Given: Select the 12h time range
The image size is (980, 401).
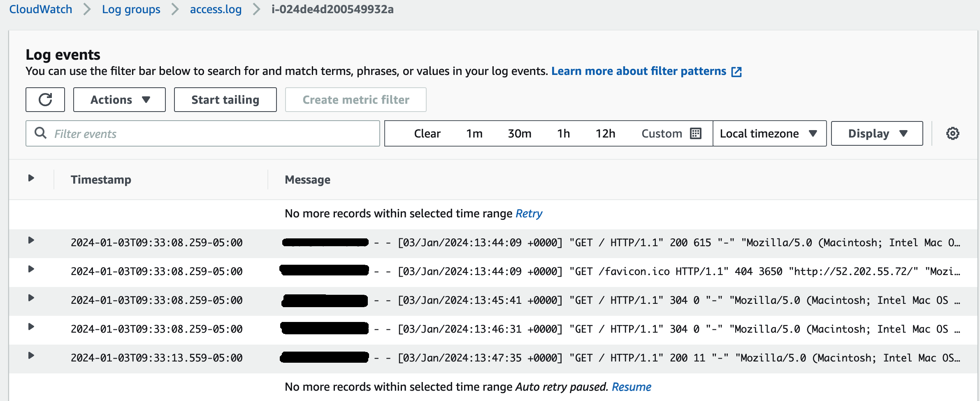Looking at the screenshot, I should click(x=605, y=133).
